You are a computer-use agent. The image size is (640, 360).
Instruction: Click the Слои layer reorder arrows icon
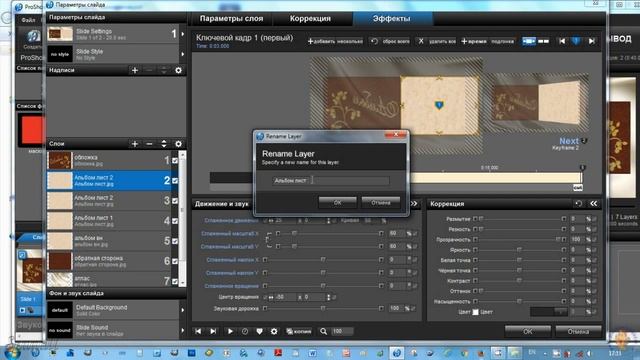(x=164, y=144)
